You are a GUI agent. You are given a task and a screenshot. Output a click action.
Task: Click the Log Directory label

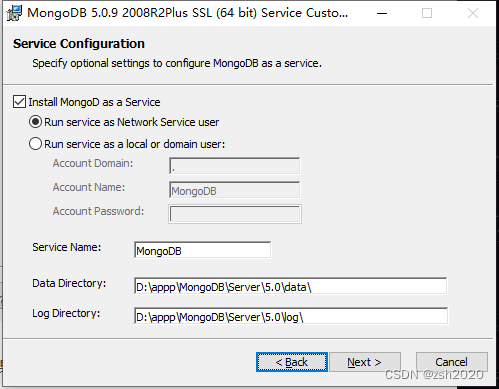pyautogui.click(x=66, y=313)
